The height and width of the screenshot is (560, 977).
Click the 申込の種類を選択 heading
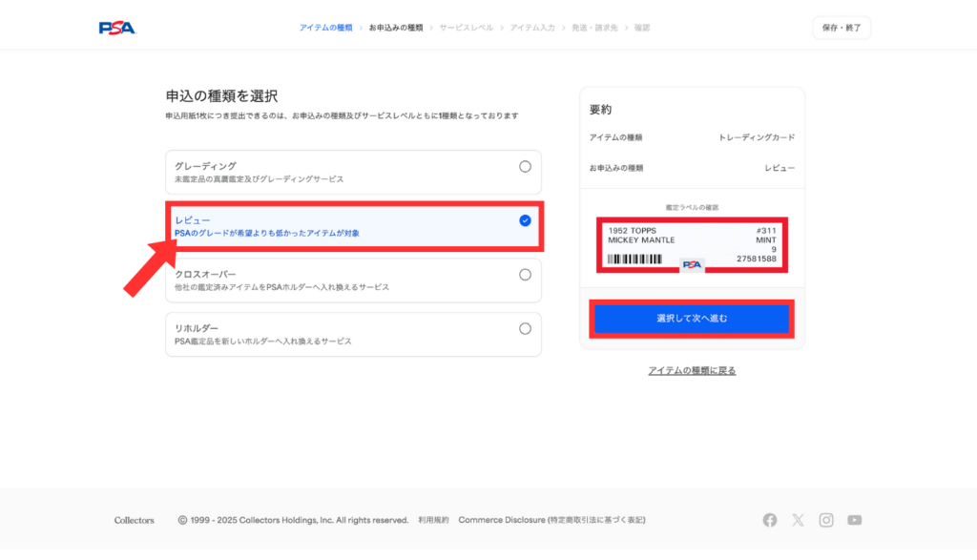[221, 96]
